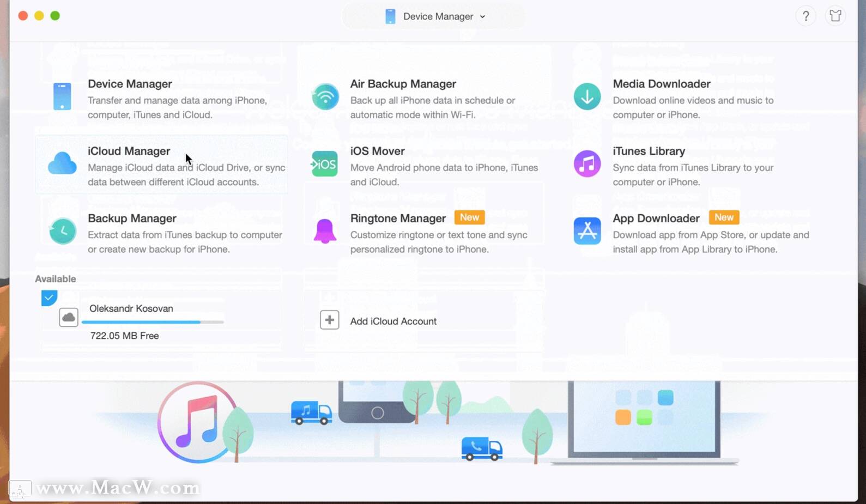Click the Air Backup Manager Wi-Fi icon

pos(325,96)
